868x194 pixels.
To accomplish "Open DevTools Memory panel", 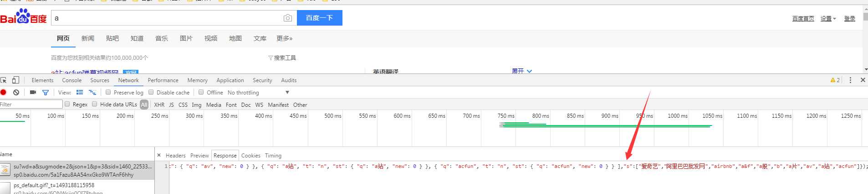I will (198, 80).
